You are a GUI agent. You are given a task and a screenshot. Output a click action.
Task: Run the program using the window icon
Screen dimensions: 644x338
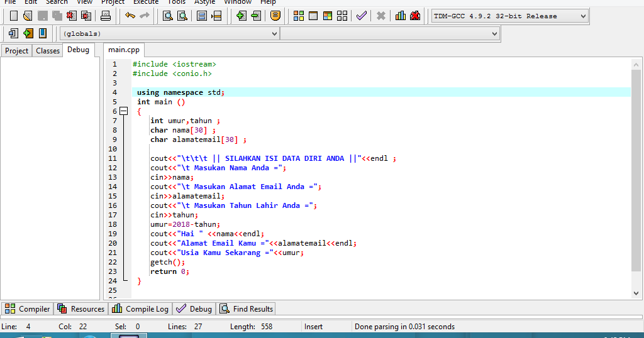[313, 16]
